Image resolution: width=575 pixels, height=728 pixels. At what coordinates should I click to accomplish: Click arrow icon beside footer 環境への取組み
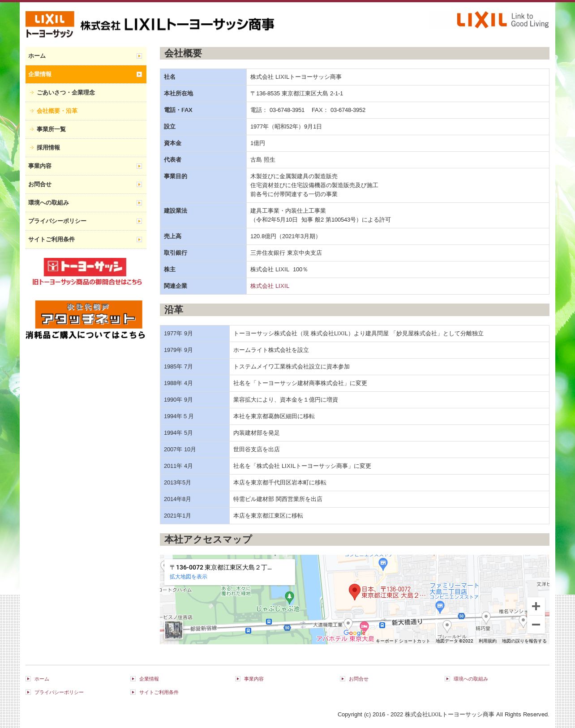pos(447,679)
